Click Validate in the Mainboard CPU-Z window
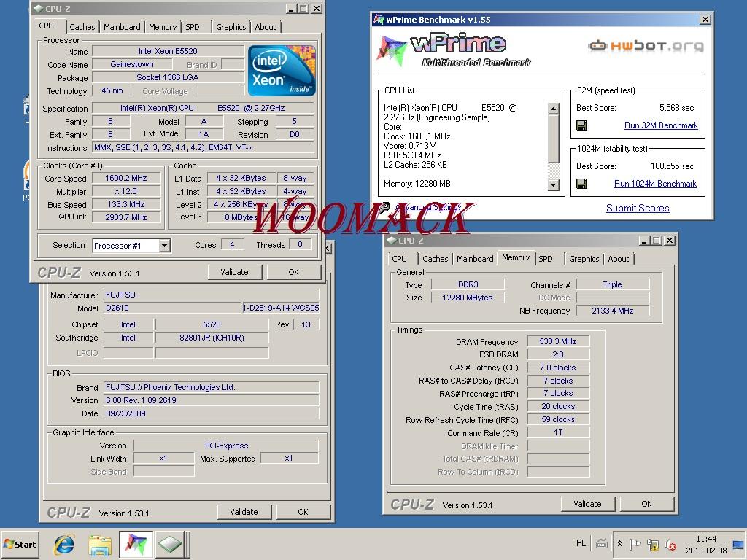The width and height of the screenshot is (747, 560). (x=244, y=512)
